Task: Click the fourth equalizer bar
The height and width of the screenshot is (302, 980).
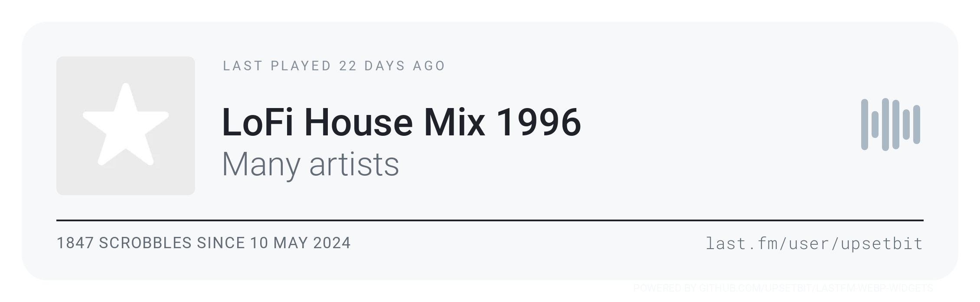Action: coord(896,125)
